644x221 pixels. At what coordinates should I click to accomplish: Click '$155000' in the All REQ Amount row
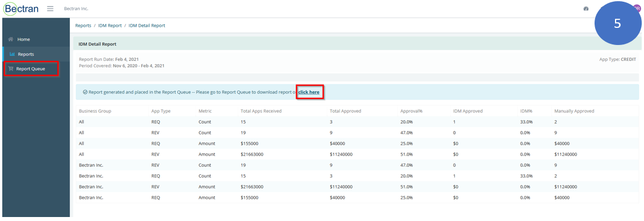click(x=250, y=144)
